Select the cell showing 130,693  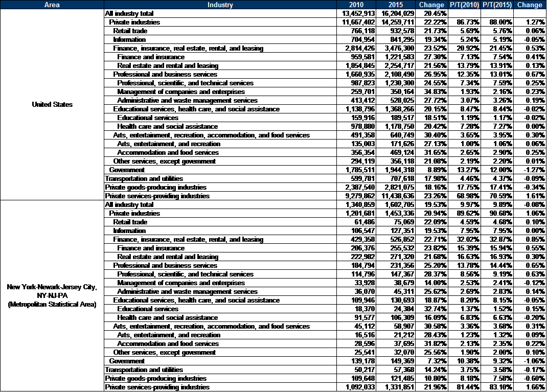pyautogui.click(x=396, y=301)
